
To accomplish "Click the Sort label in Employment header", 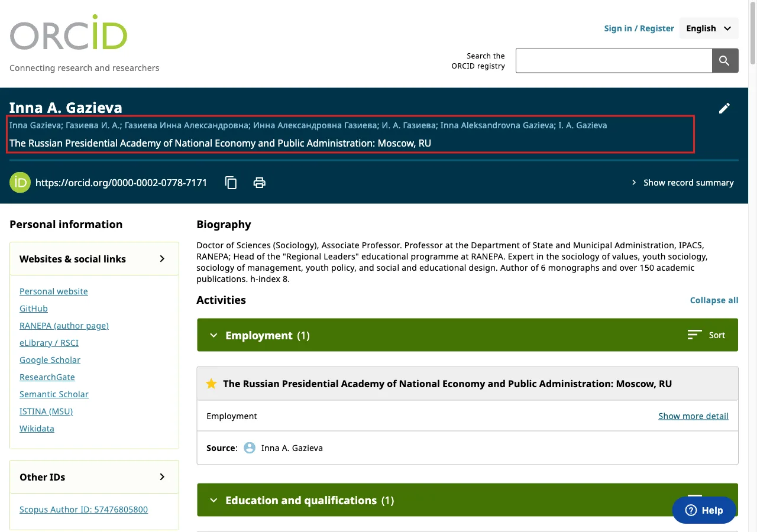I will pos(717,335).
